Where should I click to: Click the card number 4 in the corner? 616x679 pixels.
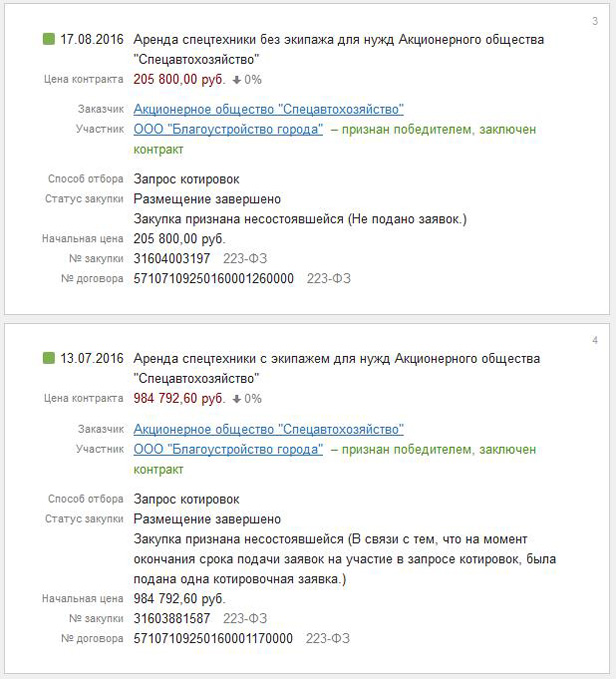click(595, 340)
